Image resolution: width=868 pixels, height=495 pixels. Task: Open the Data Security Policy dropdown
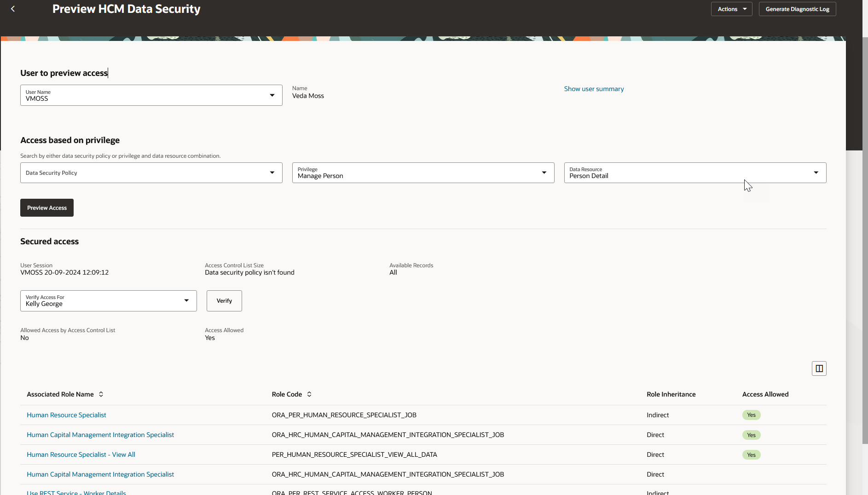pos(272,173)
